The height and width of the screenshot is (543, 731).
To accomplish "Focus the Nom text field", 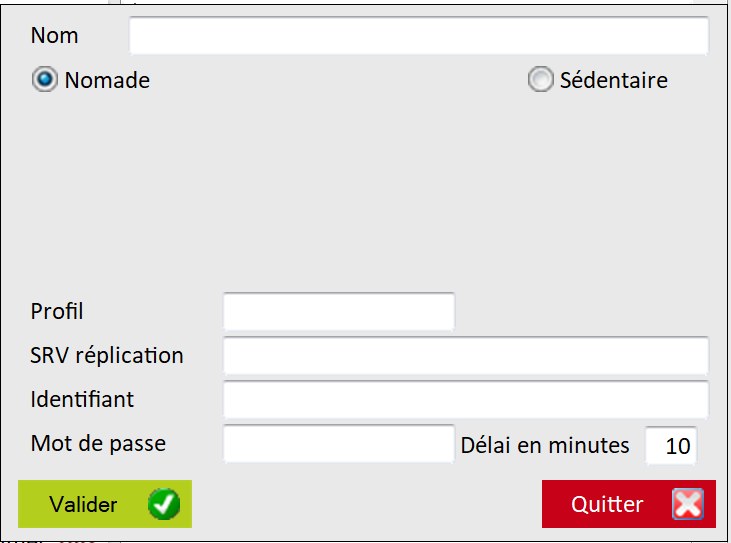I will pyautogui.click(x=418, y=36).
